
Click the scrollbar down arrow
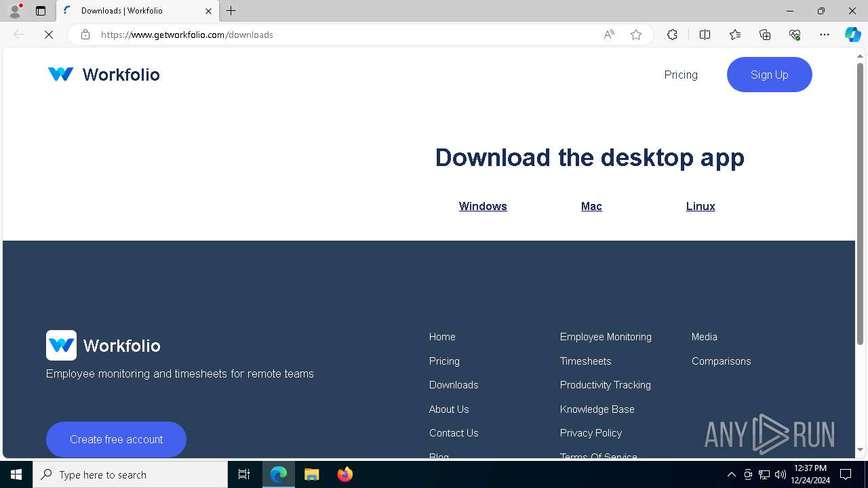pos(861,450)
